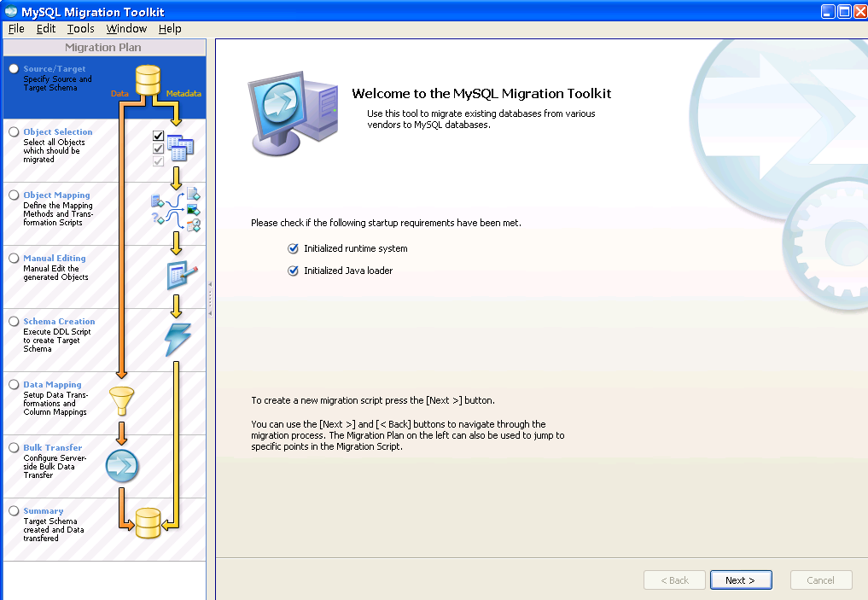Click the MySQL Migration Toolkit title bar icon
The image size is (868, 600).
coord(10,11)
